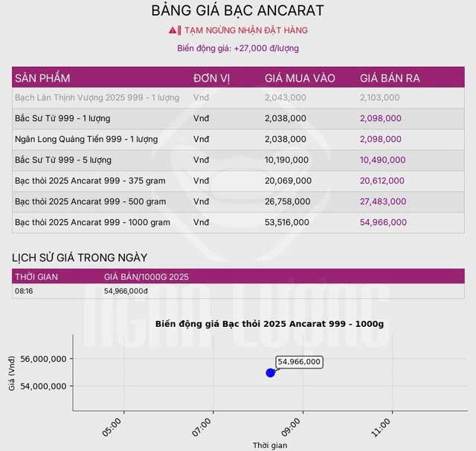Click the 54,966,000 selling price in the table
The width and height of the screenshot is (476, 451).
coord(383,222)
